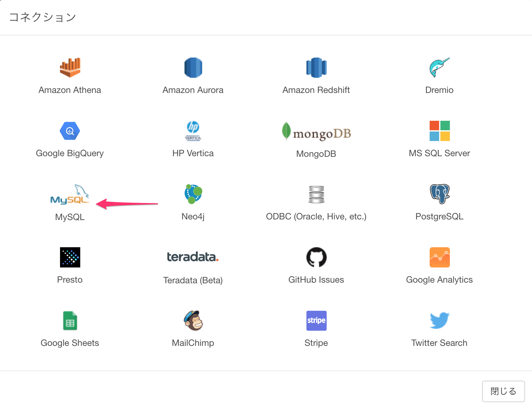Click the Dremio text label

(439, 90)
